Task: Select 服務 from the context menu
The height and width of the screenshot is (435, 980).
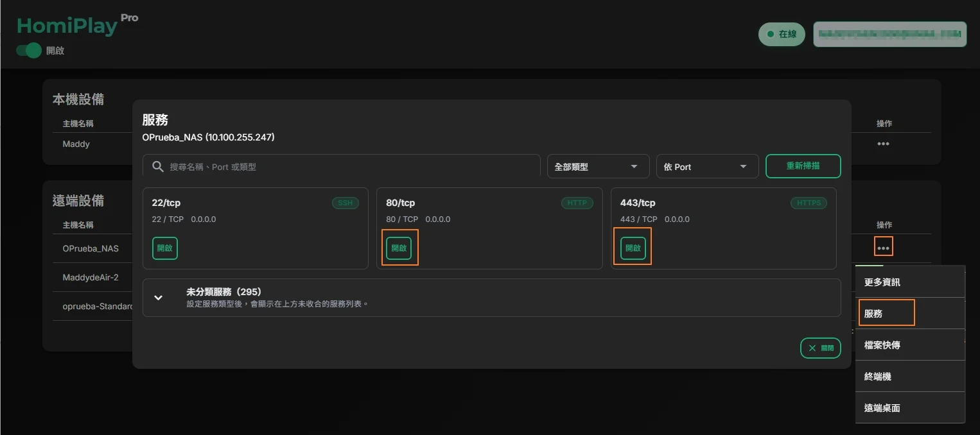Action: [x=910, y=314]
